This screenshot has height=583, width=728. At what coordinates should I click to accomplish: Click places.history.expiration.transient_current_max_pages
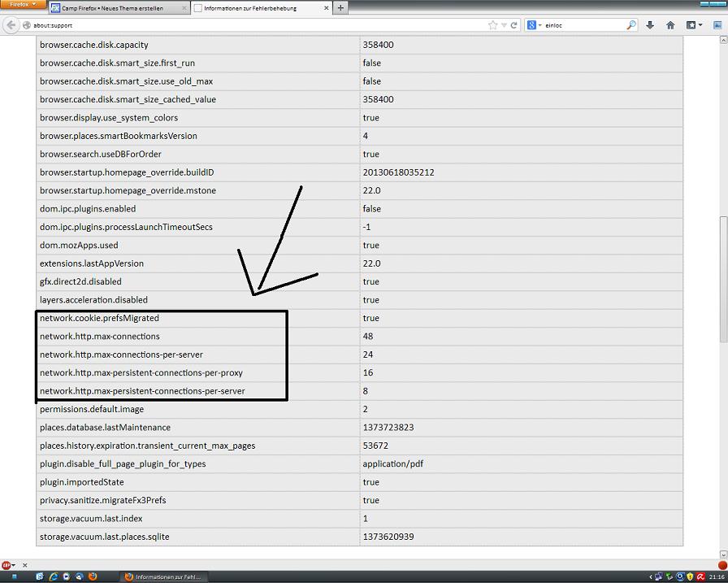[147, 446]
